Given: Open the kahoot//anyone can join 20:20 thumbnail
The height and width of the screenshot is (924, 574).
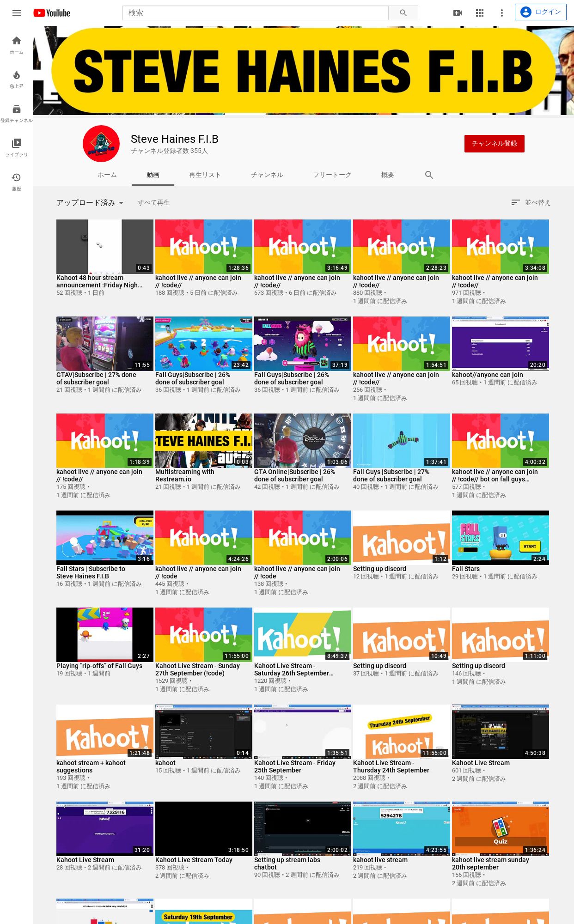Looking at the screenshot, I should [x=501, y=344].
